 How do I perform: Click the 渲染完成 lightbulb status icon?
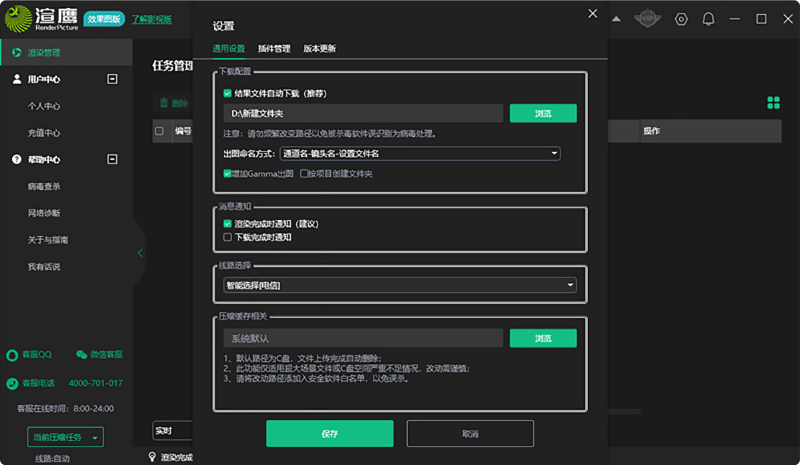152,457
